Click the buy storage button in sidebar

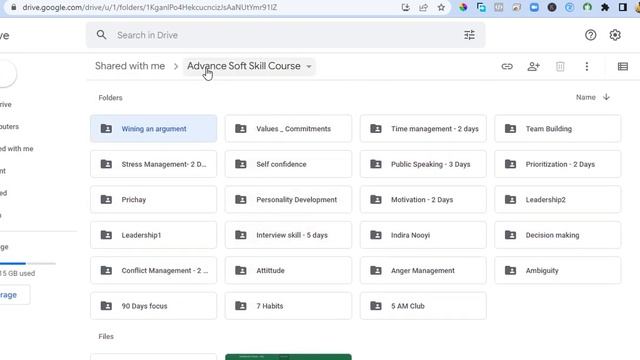pos(15,295)
